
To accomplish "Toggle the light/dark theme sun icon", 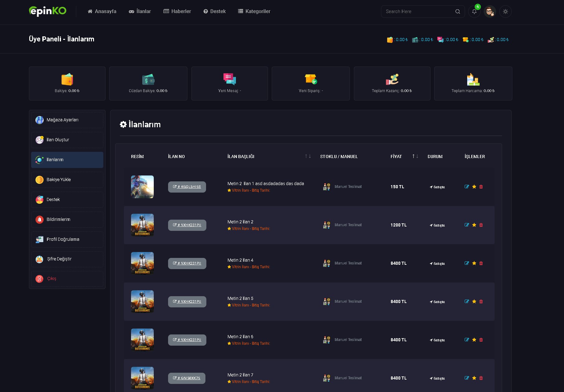I will 505,12.
